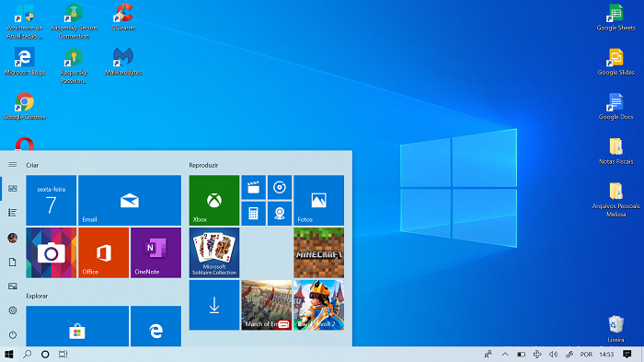Select Microsoft Edge desktop shortcut
Screen dimensions: 644x362
point(25,62)
